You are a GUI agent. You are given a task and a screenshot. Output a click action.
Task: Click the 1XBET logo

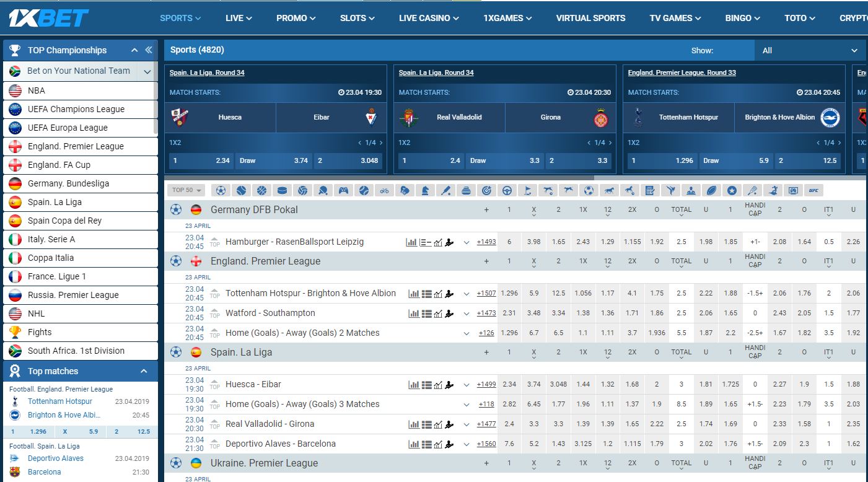click(48, 18)
